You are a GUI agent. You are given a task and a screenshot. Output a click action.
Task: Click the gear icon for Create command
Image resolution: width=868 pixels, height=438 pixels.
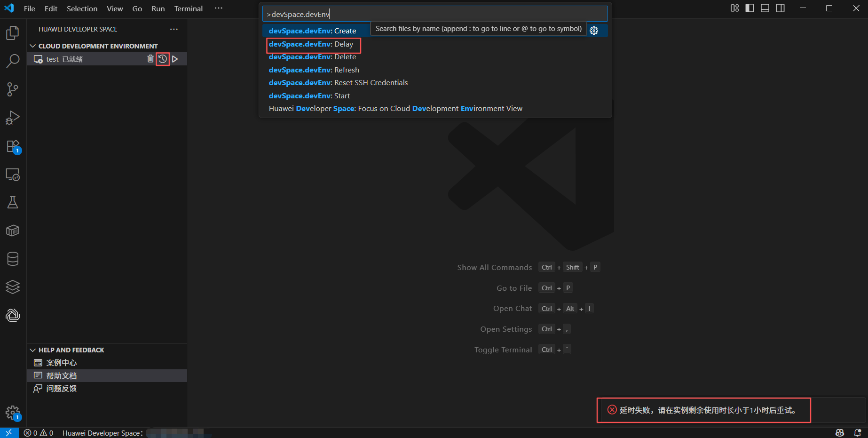[x=594, y=31]
